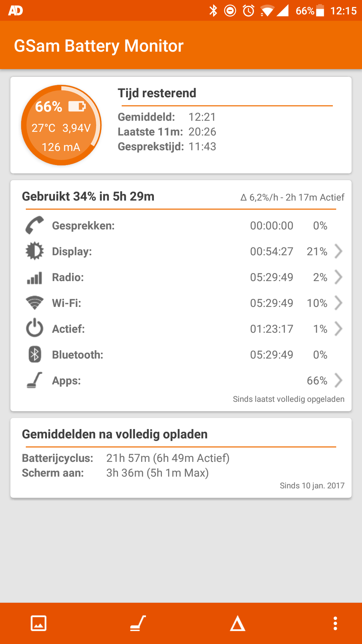Viewport: 362px width, 644px height.
Task: Tap the app sucker broom icon in bottom bar
Action: coord(138,623)
